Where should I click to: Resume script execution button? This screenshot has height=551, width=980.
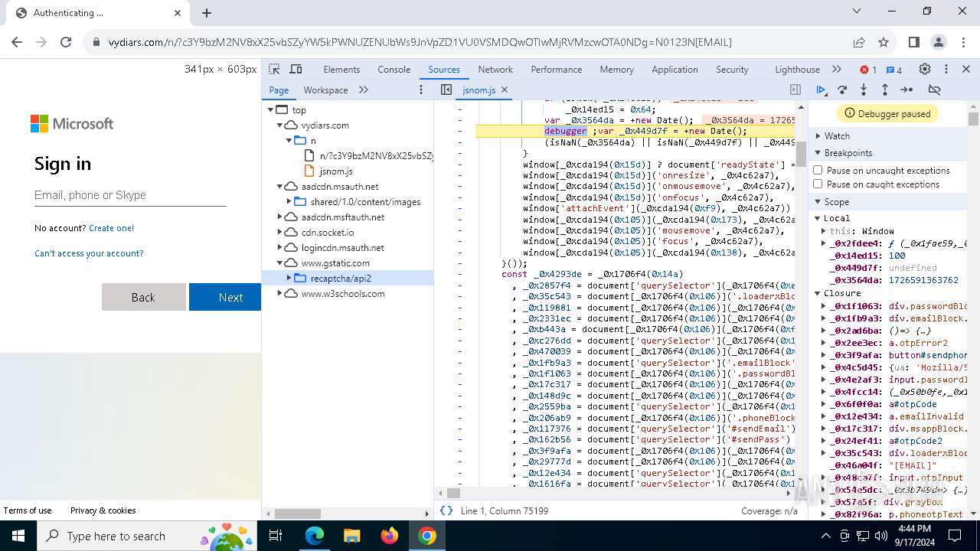(x=821, y=90)
